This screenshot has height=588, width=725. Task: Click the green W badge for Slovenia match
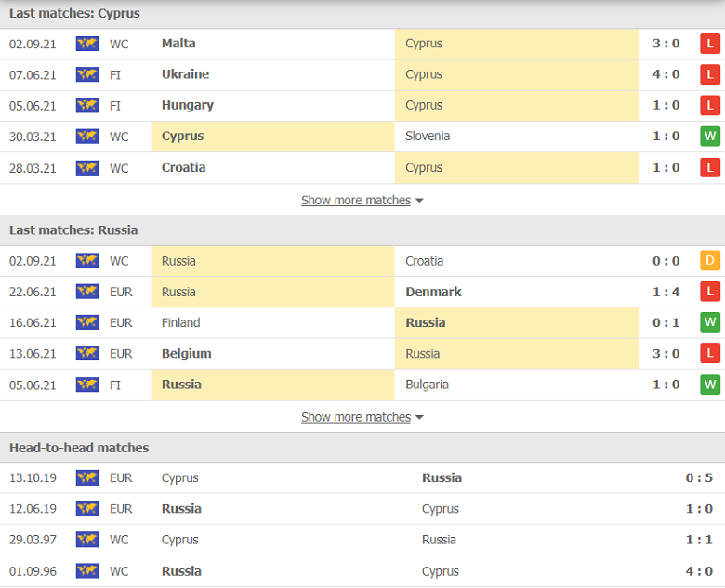coord(710,137)
